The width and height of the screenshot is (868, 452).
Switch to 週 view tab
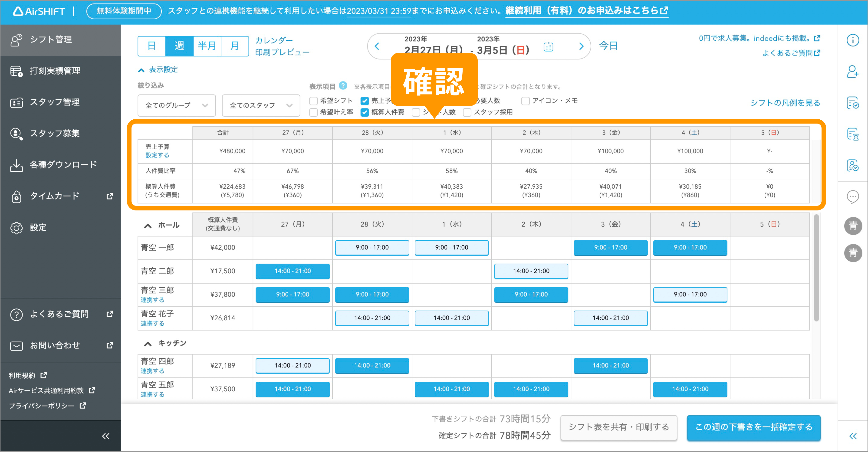click(179, 46)
